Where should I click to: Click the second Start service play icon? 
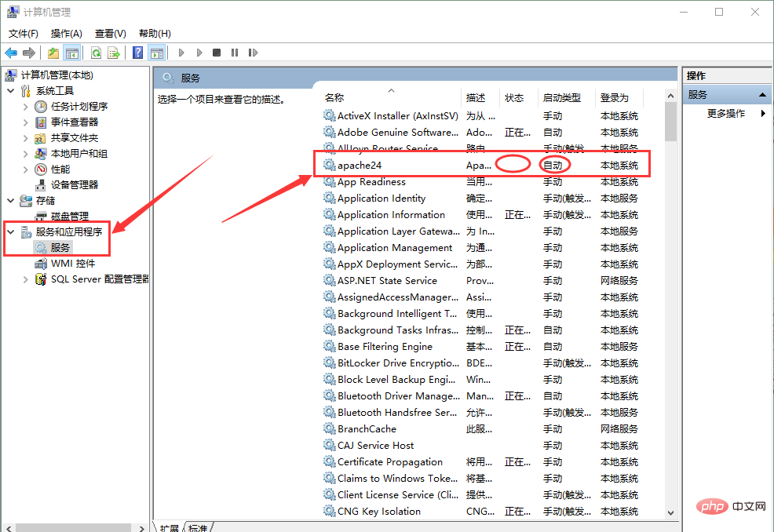click(x=199, y=53)
